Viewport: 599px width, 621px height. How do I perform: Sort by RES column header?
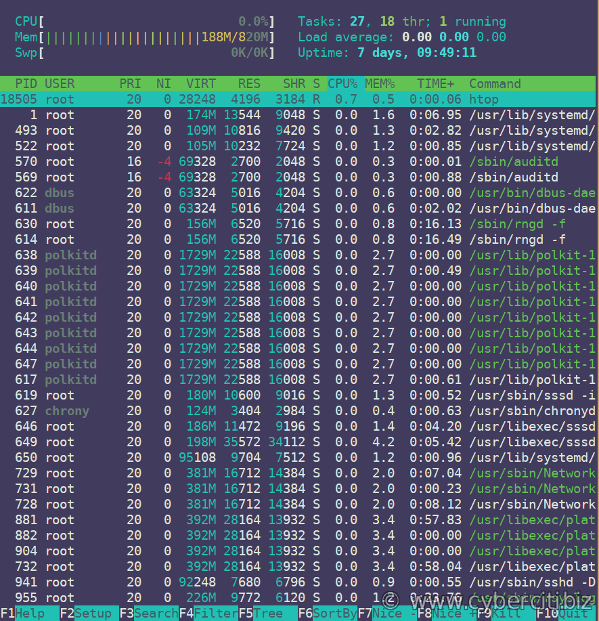pos(250,84)
